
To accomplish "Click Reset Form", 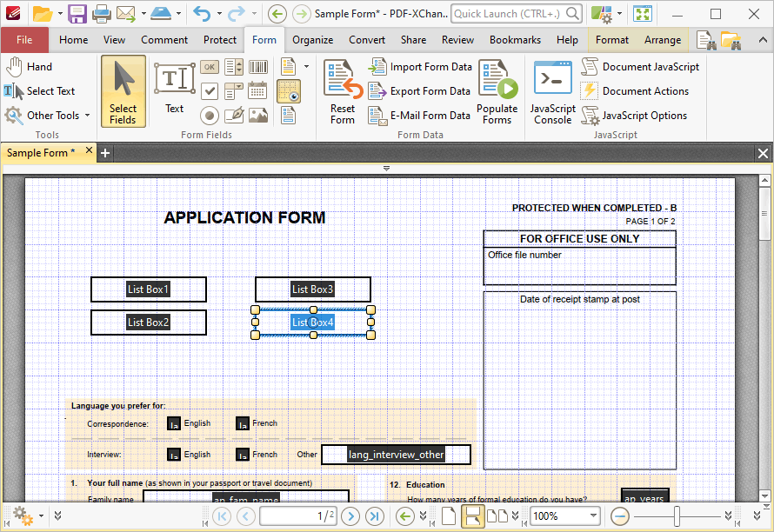I will pos(343,92).
